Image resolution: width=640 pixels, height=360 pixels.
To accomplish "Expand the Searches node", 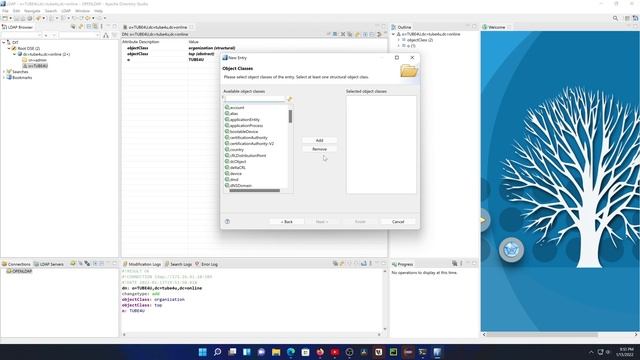I will 4,72.
